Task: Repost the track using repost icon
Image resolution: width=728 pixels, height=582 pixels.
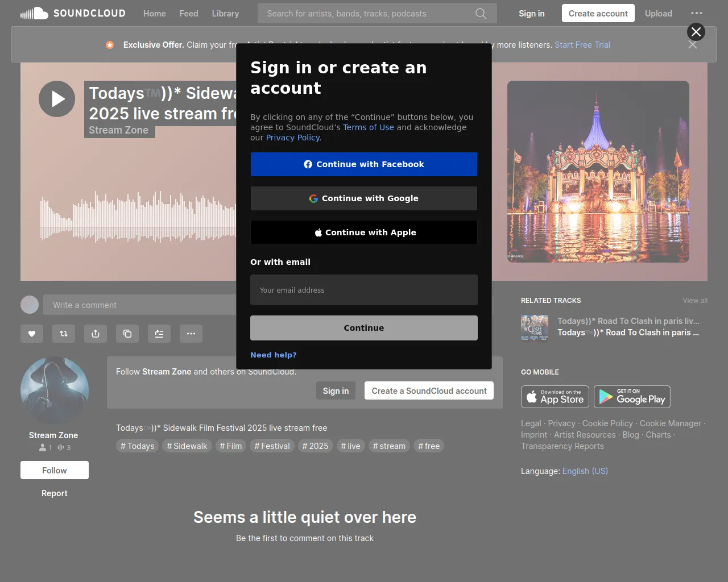Action: click(x=64, y=334)
